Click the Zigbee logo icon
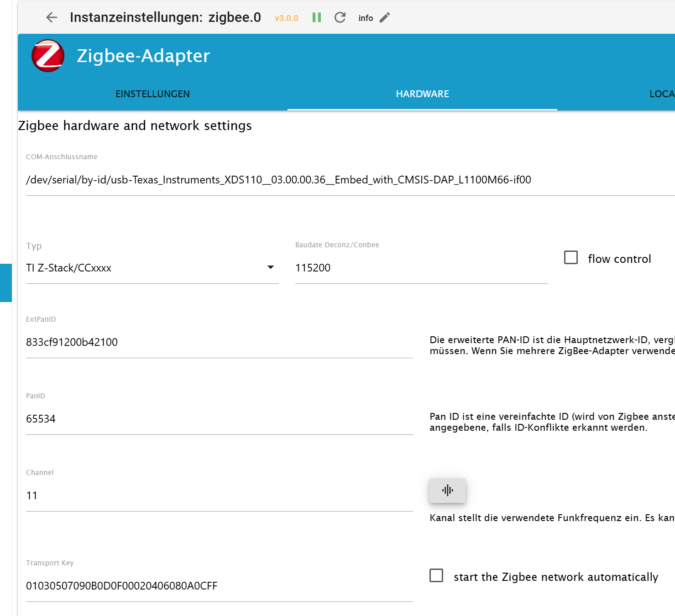Viewport: 675px width, 616px height. pyautogui.click(x=47, y=56)
